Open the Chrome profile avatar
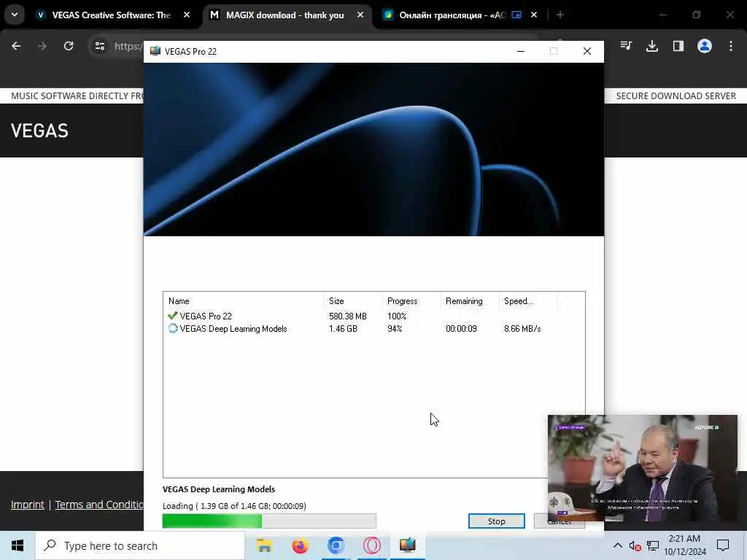This screenshot has width=747, height=560. (x=705, y=46)
